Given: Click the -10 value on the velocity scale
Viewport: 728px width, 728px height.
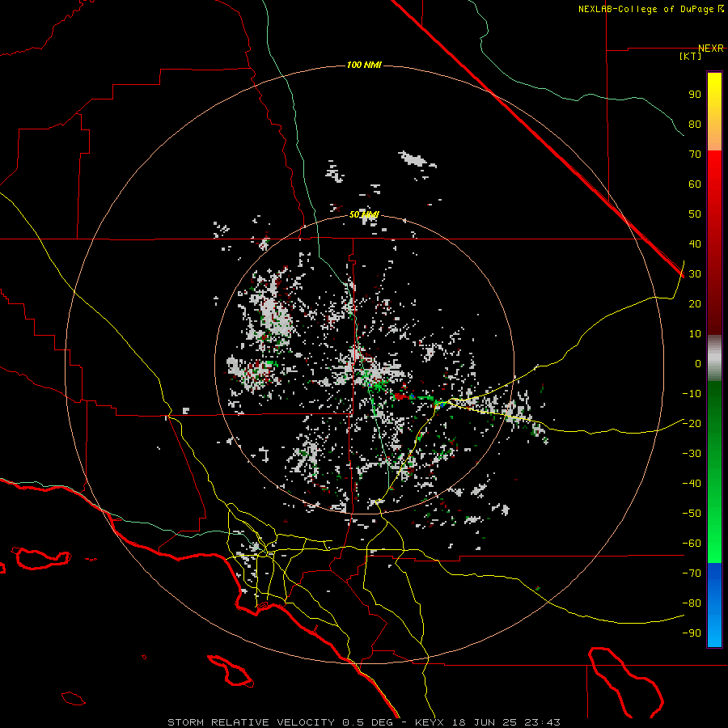Looking at the screenshot, I should point(692,394).
